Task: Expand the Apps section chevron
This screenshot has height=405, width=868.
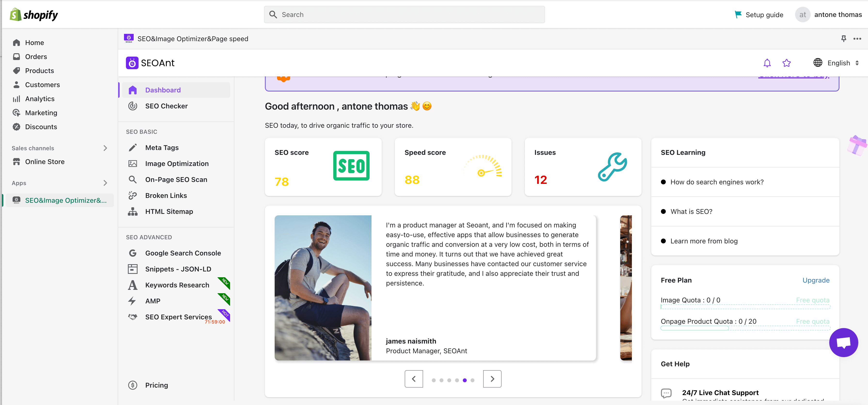Action: pos(105,183)
